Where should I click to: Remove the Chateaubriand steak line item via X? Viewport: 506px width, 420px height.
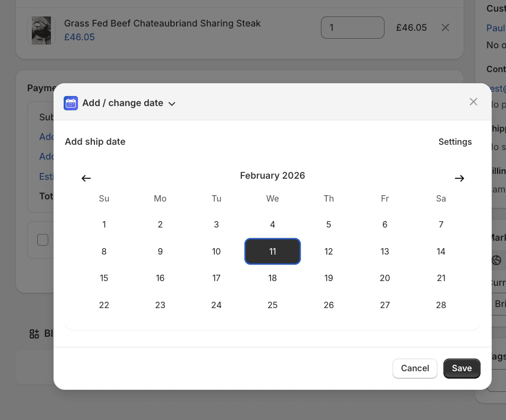pos(445,28)
